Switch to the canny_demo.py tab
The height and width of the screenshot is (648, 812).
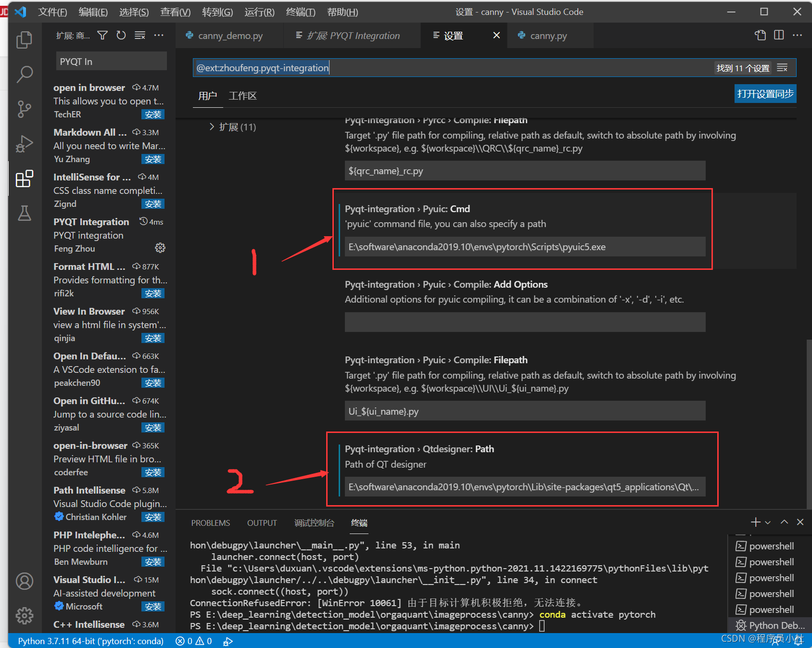229,36
